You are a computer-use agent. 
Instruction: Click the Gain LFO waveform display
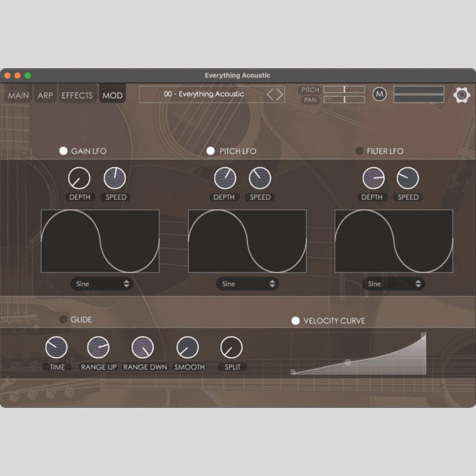click(x=100, y=241)
